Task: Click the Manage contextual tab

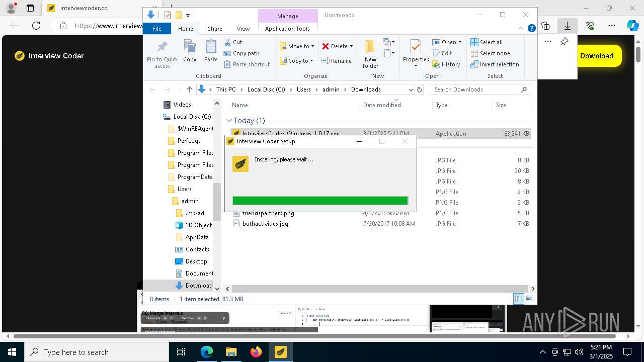Action: click(x=288, y=16)
